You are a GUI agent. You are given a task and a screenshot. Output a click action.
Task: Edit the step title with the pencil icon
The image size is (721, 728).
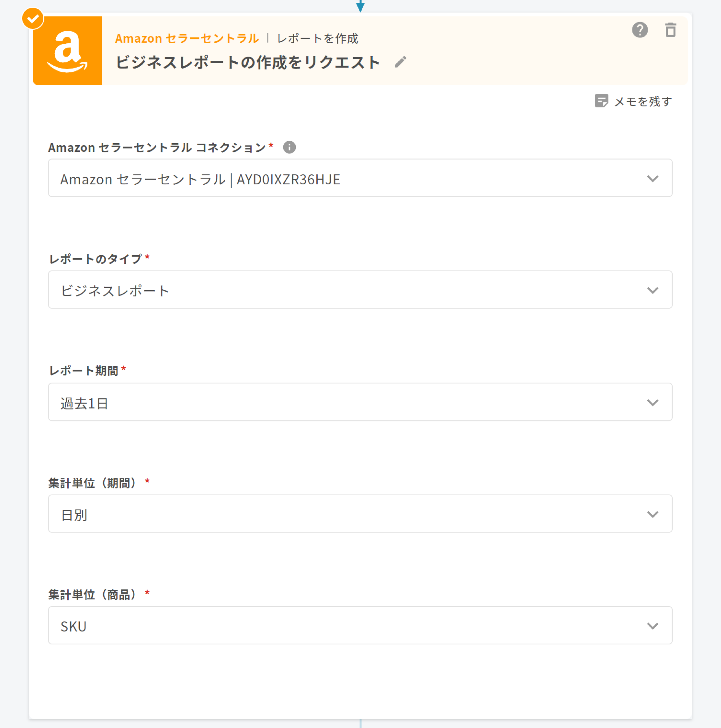tap(400, 62)
